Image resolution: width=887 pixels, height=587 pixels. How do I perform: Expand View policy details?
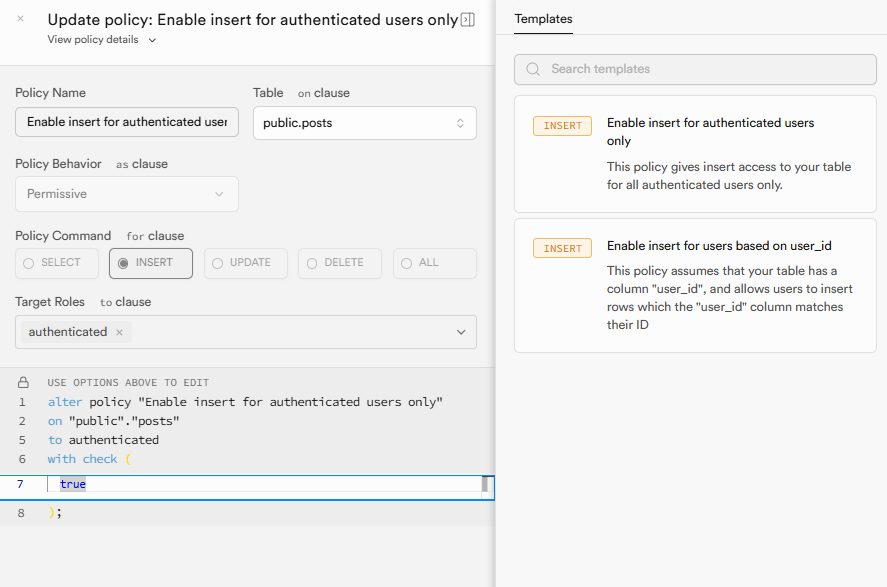pyautogui.click(x=102, y=40)
